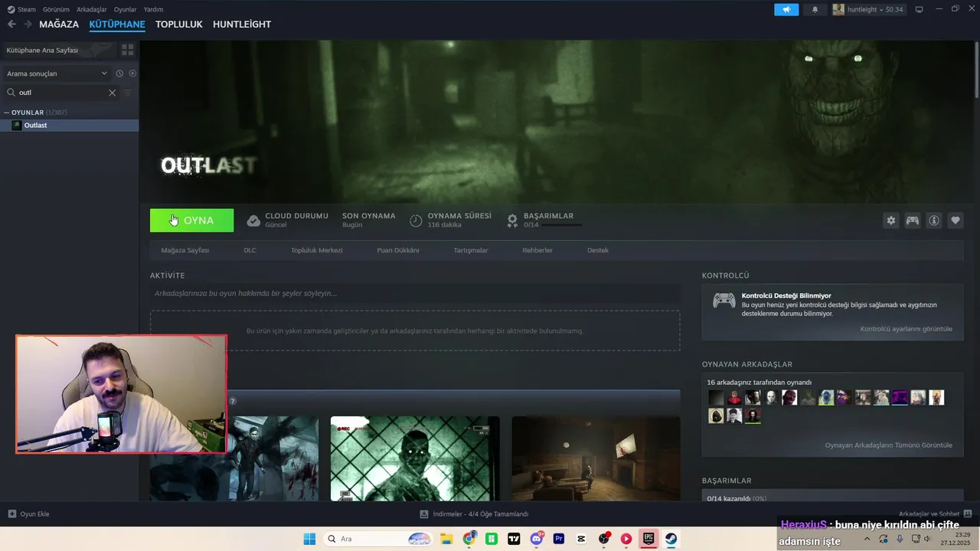Open Tartışmalar link
Image resolution: width=980 pixels, height=551 pixels.
[x=471, y=250]
